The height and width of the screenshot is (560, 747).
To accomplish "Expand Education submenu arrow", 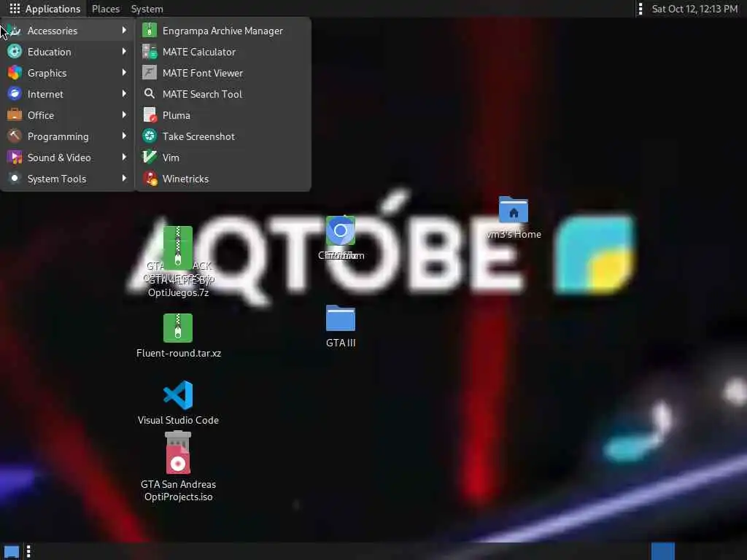I will 124,52.
